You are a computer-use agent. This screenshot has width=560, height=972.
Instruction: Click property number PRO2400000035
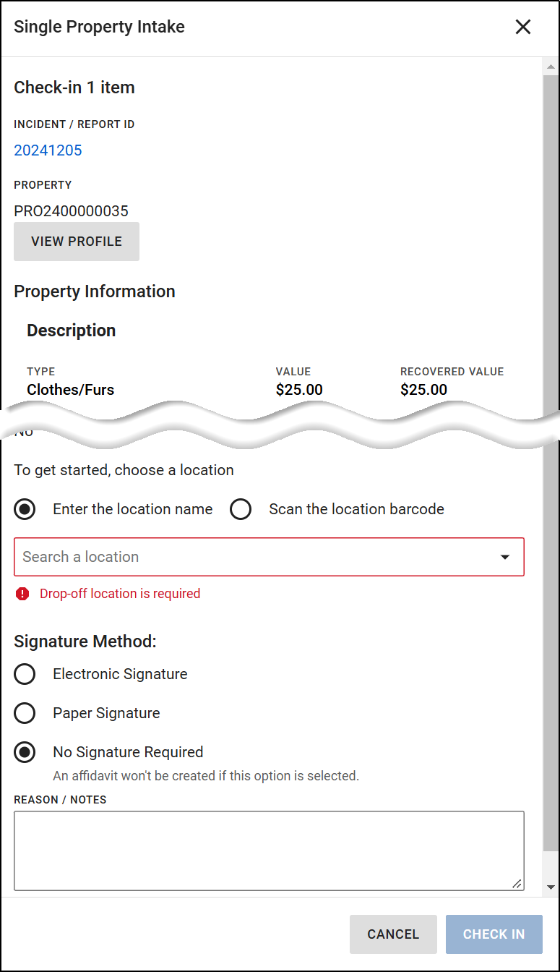pos(71,210)
